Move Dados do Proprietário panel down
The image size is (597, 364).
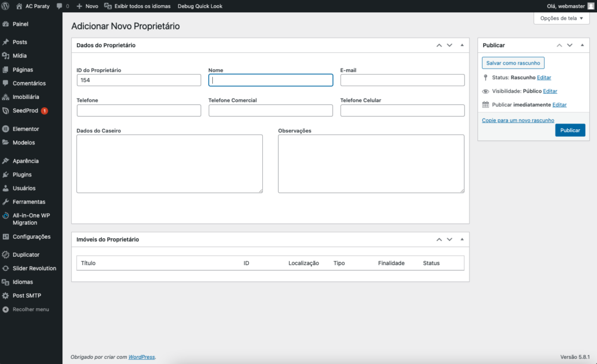coord(449,45)
